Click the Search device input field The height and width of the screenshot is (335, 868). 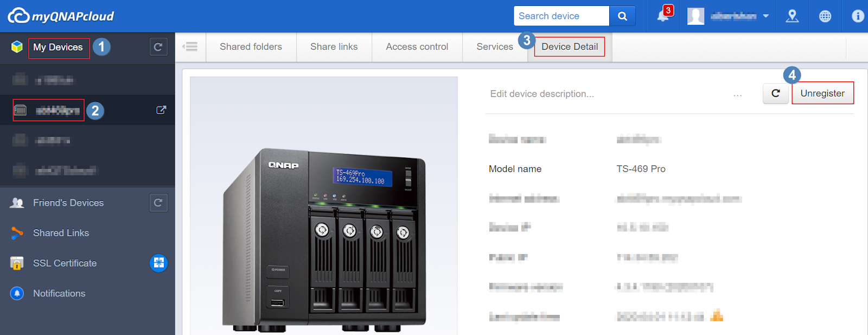[561, 16]
